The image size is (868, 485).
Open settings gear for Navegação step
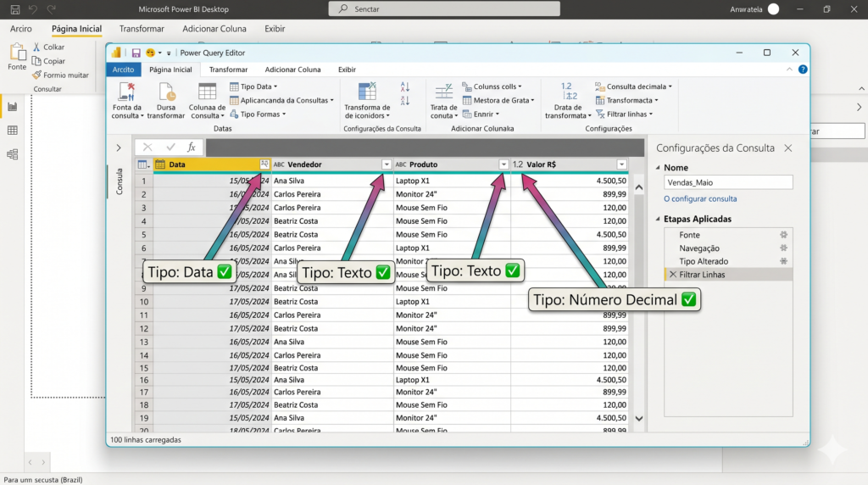tap(783, 248)
